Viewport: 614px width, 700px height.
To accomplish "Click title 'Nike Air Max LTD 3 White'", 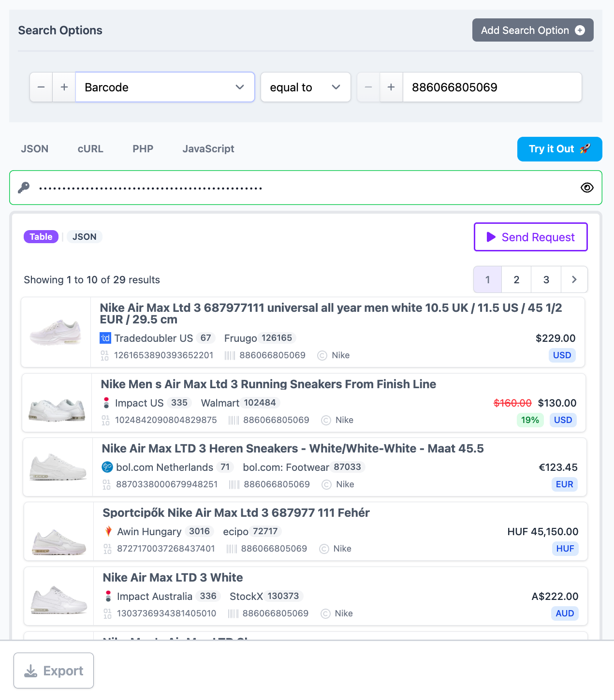I will (173, 577).
